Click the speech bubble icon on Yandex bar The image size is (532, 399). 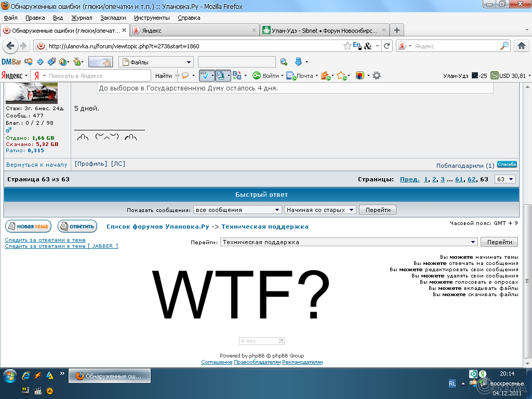point(185,75)
